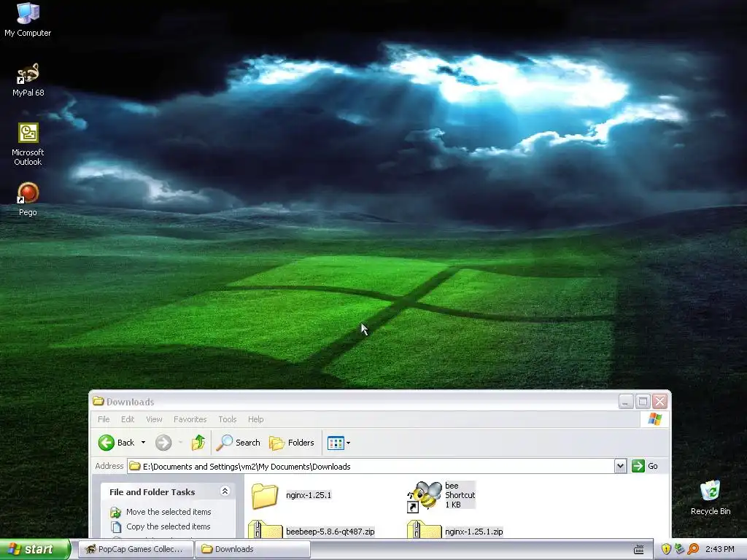Open the Forward history dropdown arrow

(180, 443)
